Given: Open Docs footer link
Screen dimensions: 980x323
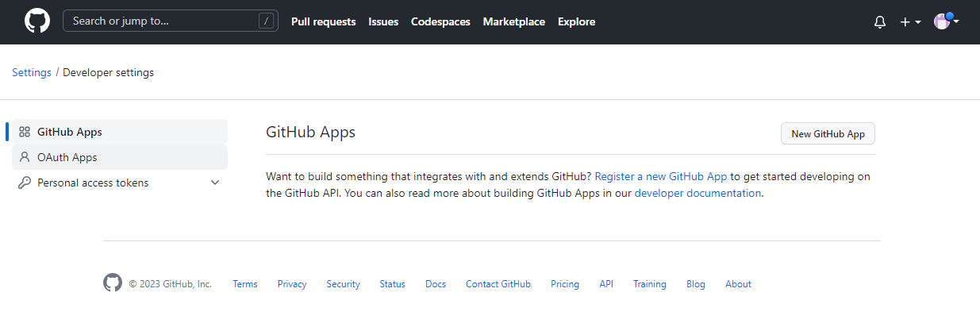Looking at the screenshot, I should pyautogui.click(x=436, y=284).
